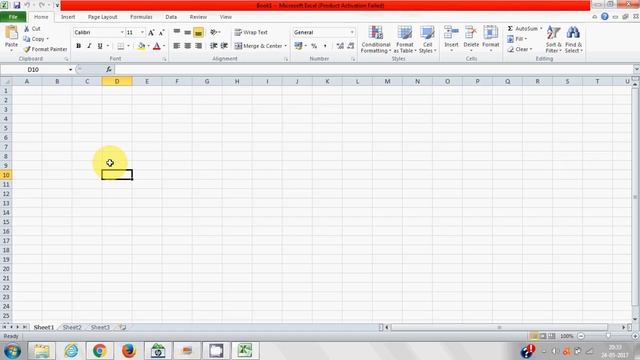
Task: Select column D header
Action: pos(117,82)
